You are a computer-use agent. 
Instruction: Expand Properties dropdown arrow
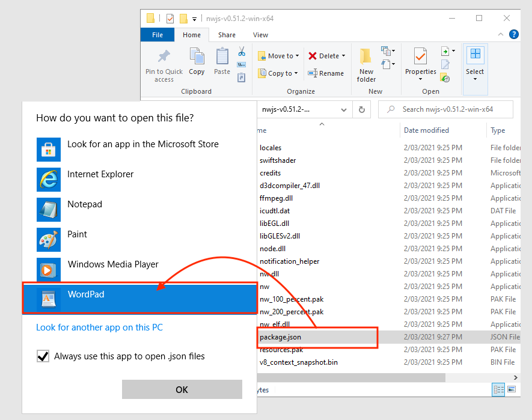pos(420,79)
